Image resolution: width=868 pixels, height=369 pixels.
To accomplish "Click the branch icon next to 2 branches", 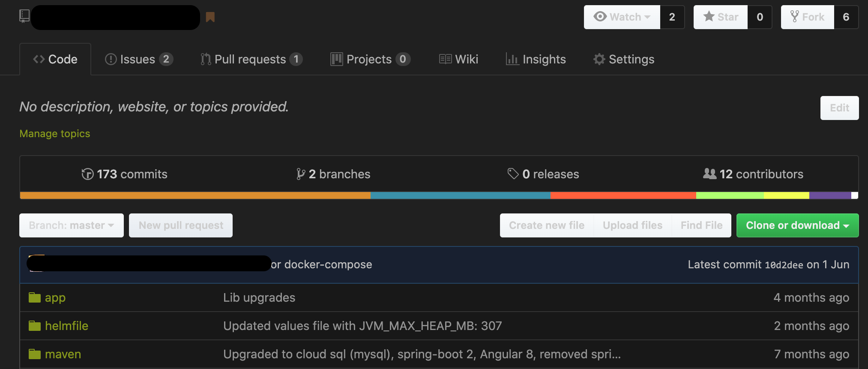I will click(x=300, y=174).
